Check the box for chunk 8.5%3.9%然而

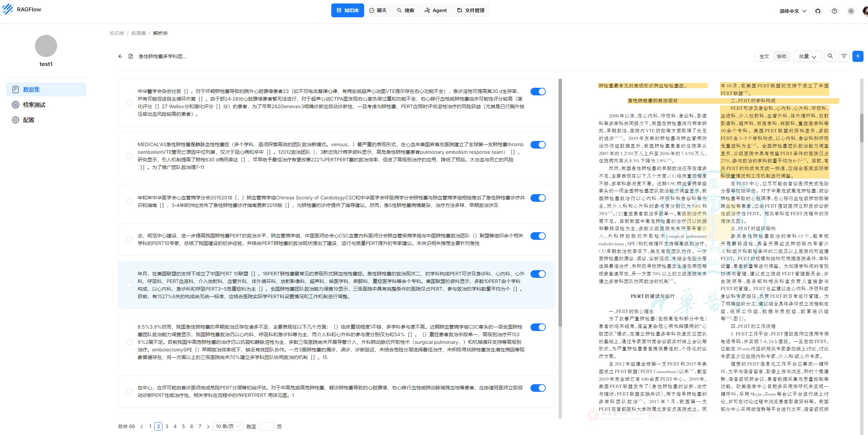pos(129,342)
